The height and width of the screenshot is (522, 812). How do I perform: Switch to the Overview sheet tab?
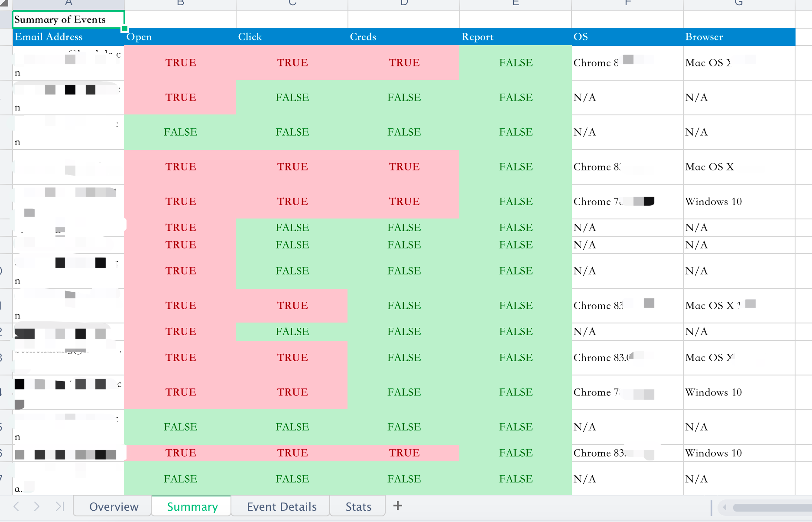click(x=114, y=506)
